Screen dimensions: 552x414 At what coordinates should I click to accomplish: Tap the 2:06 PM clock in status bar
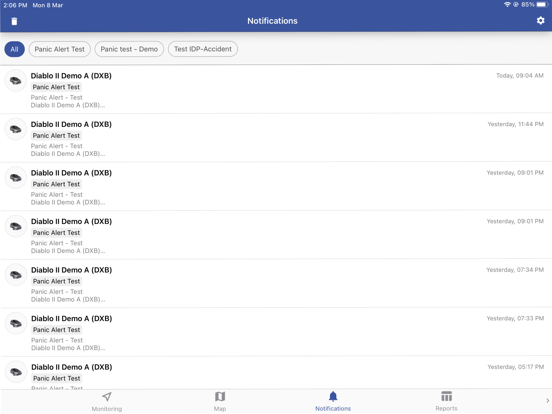pyautogui.click(x=15, y=5)
